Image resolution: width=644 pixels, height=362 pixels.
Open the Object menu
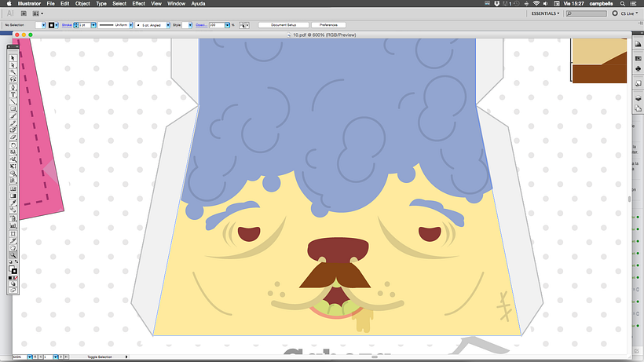tap(82, 3)
